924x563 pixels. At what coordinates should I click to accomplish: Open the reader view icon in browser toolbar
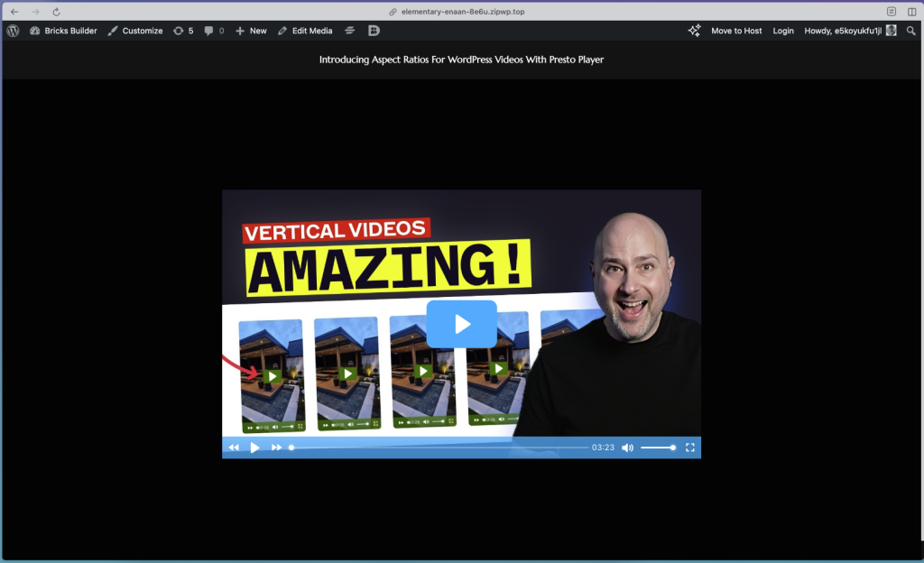[891, 12]
